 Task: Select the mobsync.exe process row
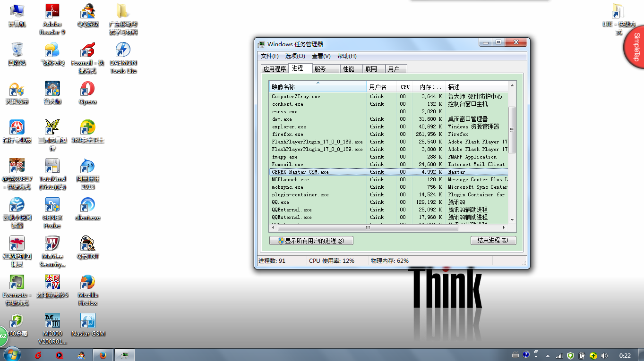(x=389, y=187)
